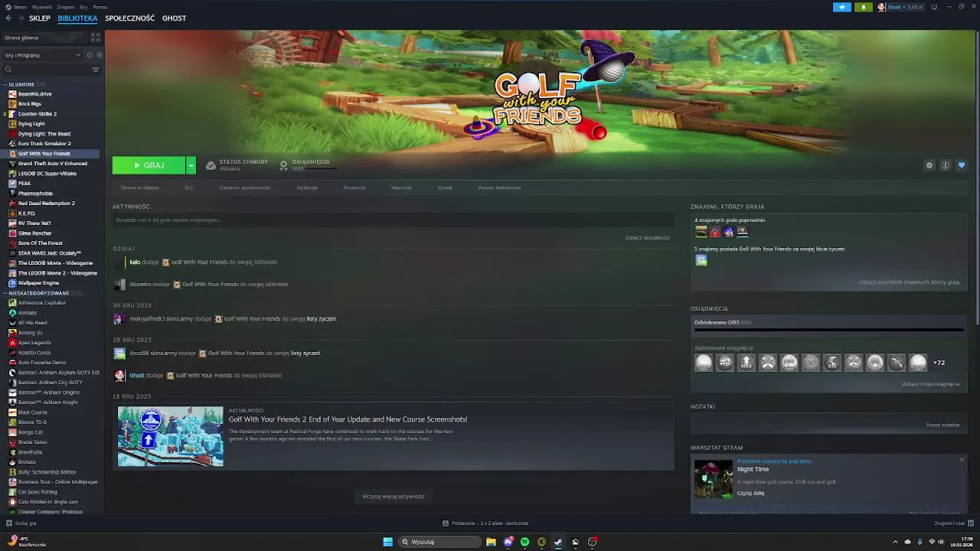Open Spotify from the taskbar
980x551 pixels.
[x=524, y=542]
